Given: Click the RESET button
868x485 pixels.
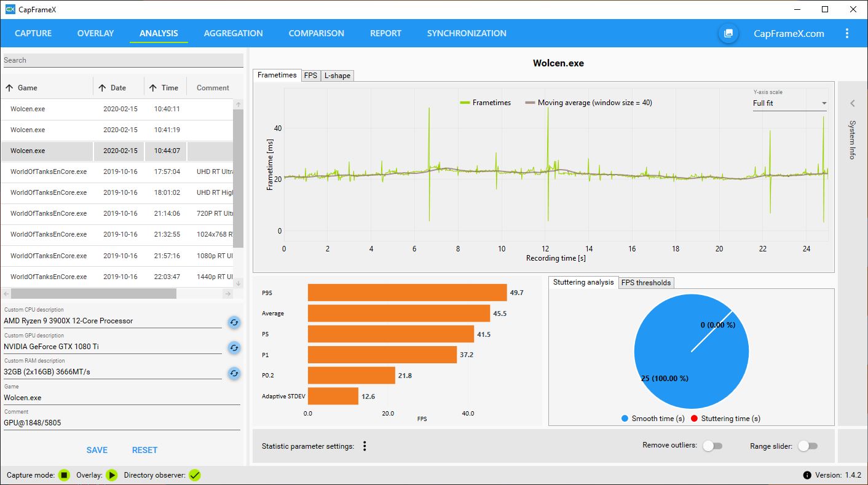Looking at the screenshot, I should click(144, 450).
